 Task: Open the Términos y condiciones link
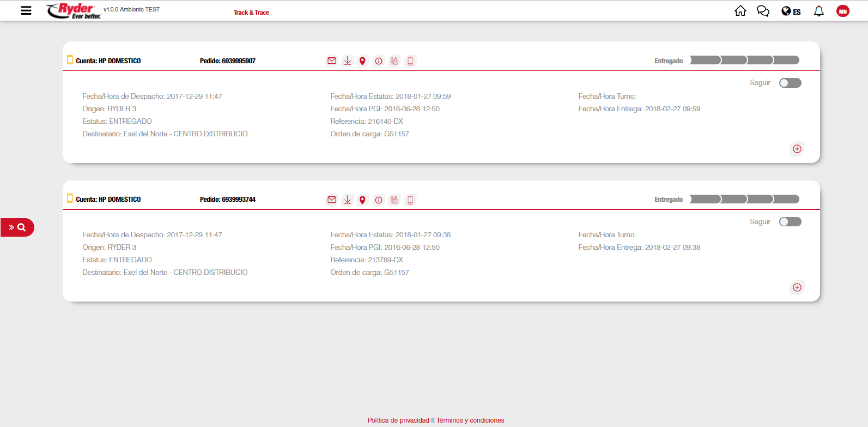(470, 420)
